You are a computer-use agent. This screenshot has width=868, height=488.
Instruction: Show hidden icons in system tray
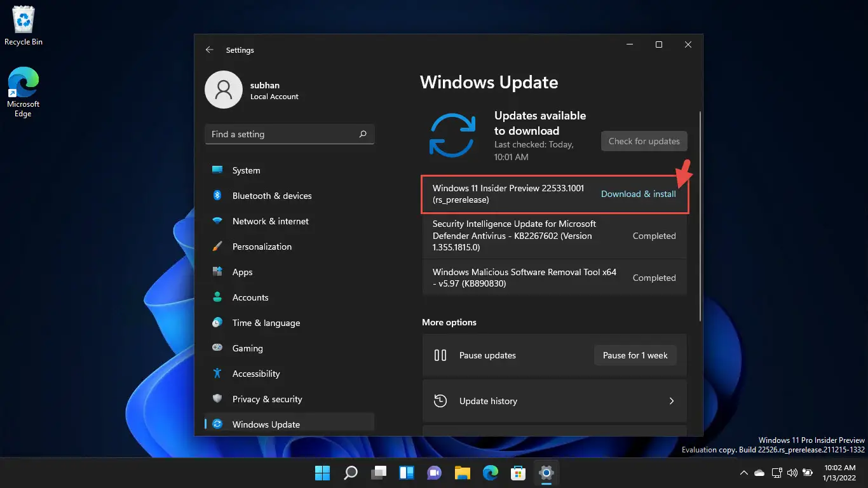[744, 473]
